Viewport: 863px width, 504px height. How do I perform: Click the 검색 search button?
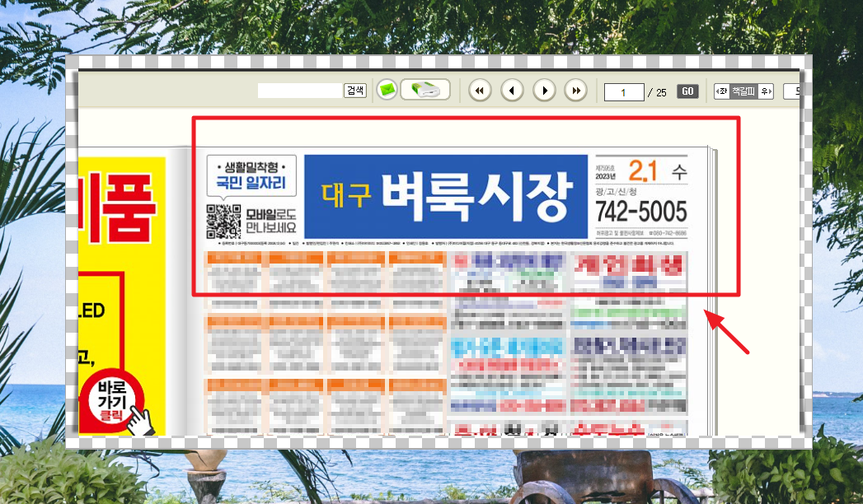click(355, 91)
